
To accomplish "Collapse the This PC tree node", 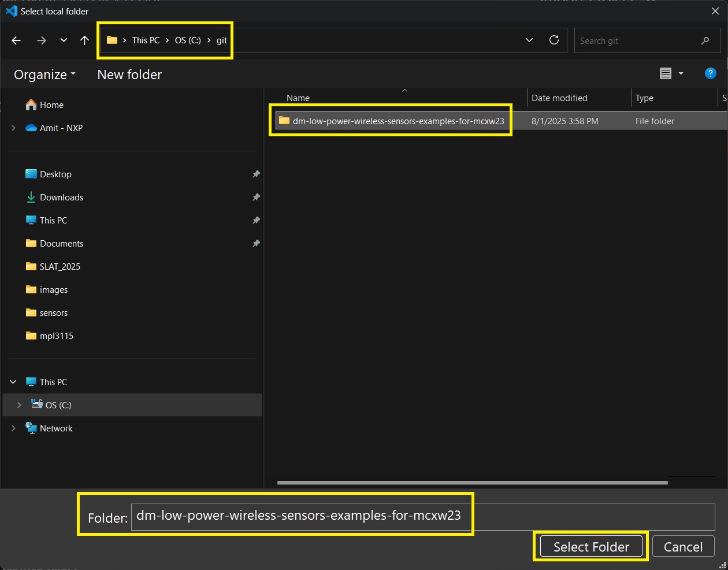I will pos(13,382).
